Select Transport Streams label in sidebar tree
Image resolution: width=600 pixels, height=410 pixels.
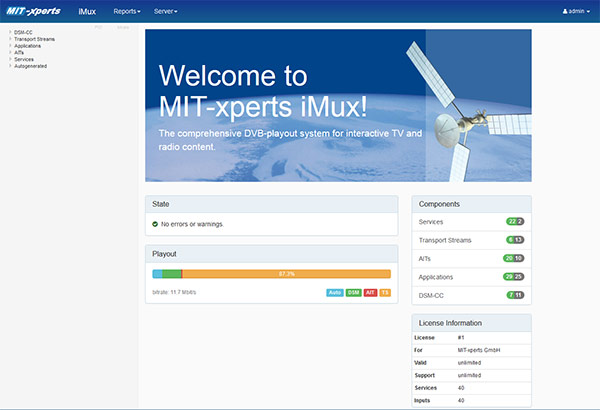[x=34, y=39]
